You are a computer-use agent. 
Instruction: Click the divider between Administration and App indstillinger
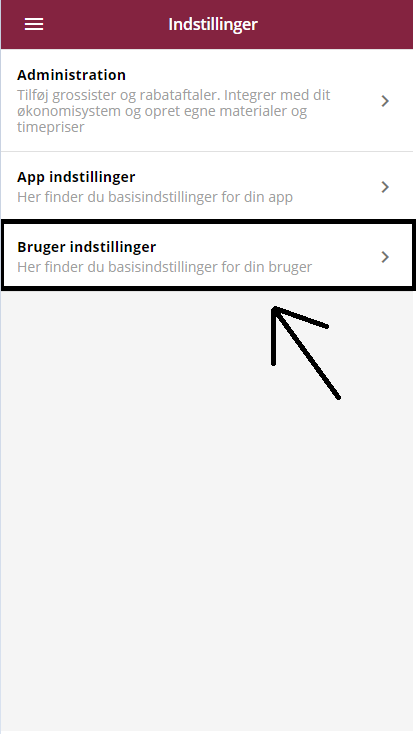click(x=207, y=151)
